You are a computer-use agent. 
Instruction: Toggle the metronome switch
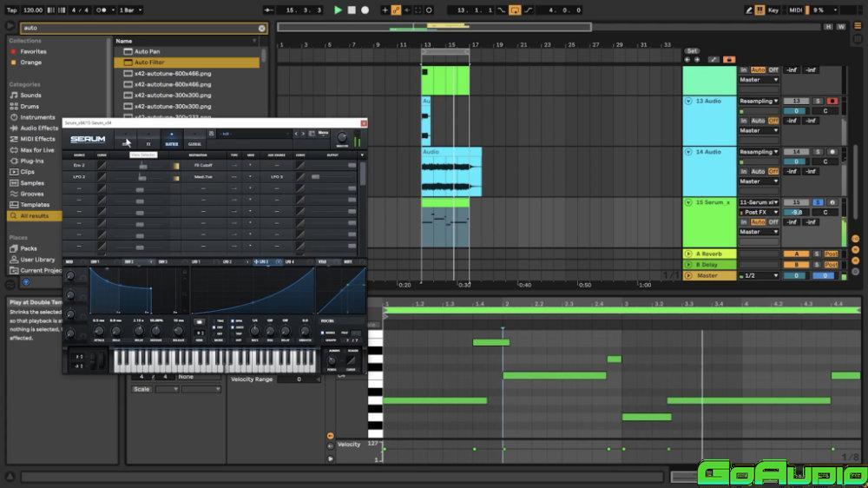102,10
